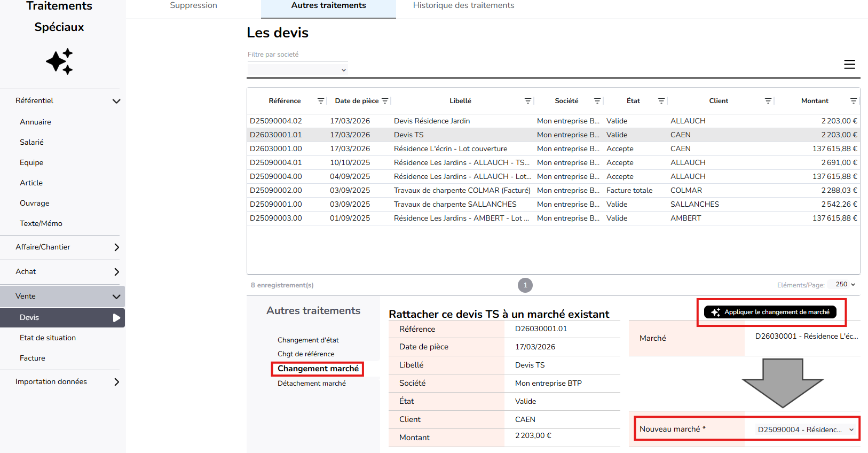Open the filter icon on État column
Image resolution: width=868 pixels, height=453 pixels.
click(x=661, y=101)
